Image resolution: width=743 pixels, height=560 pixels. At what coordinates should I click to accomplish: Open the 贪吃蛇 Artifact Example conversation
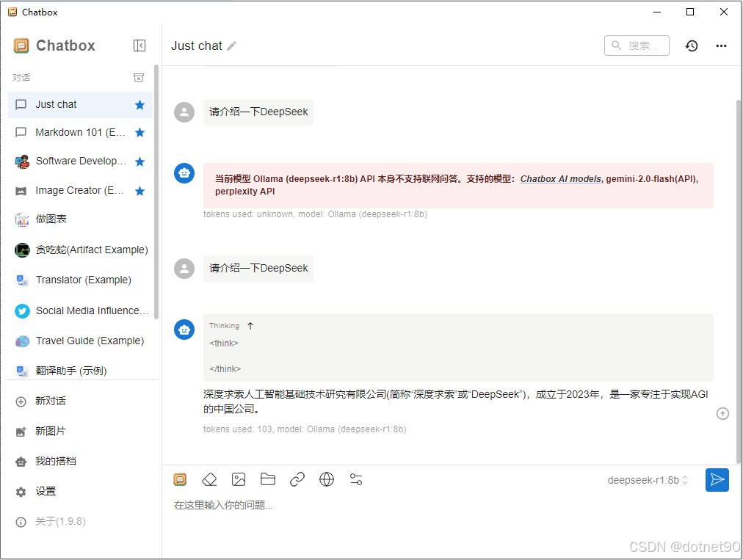tap(80, 250)
